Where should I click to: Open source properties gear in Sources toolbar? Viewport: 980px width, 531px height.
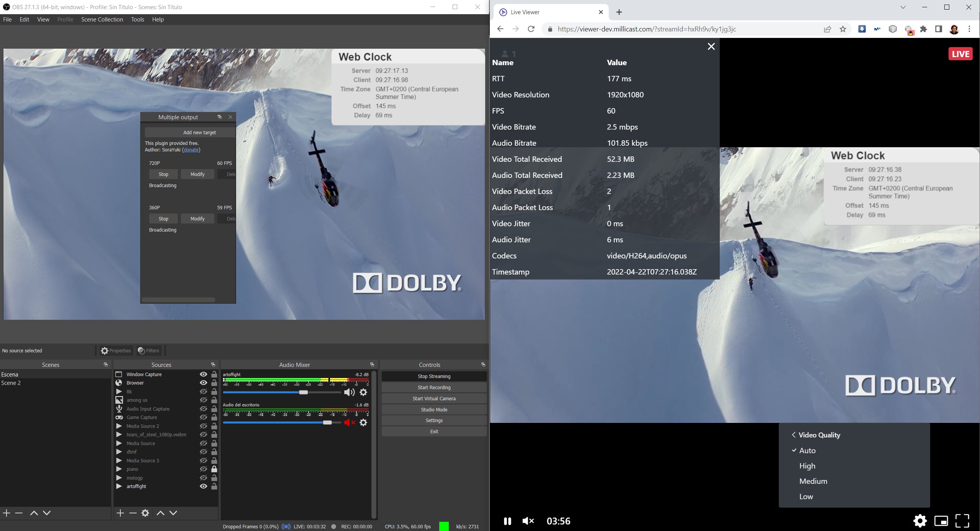tap(145, 513)
